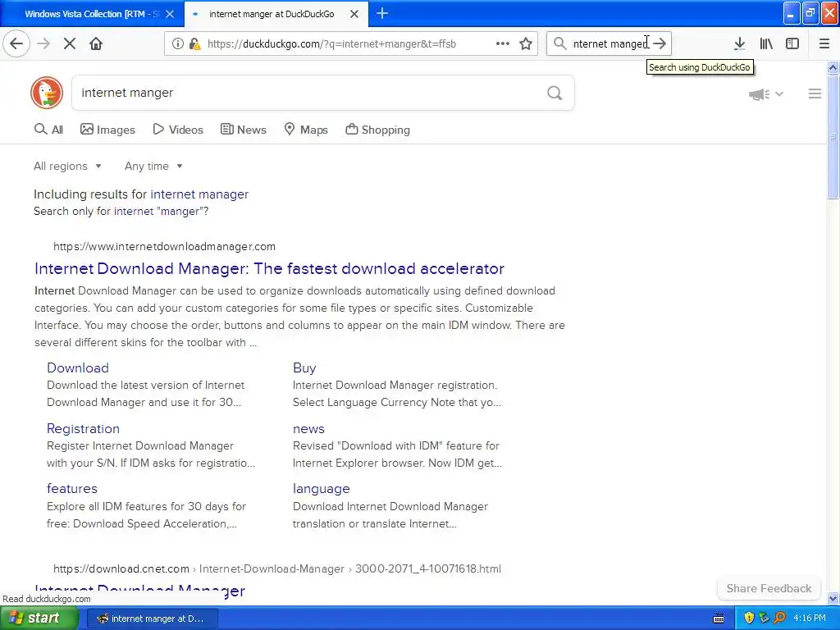Click the search bar magnifier icon
The width and height of the screenshot is (840, 630).
coord(559,43)
